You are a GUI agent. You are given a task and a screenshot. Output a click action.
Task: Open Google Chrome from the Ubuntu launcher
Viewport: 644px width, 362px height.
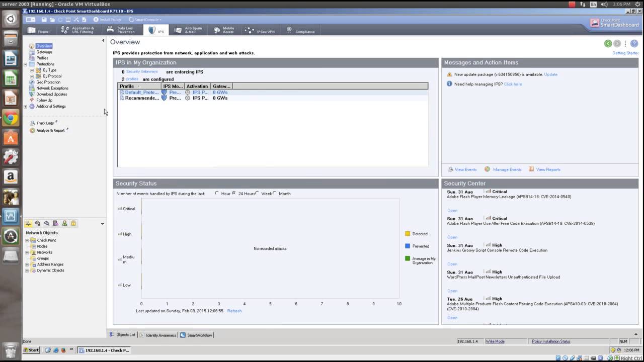[11, 118]
